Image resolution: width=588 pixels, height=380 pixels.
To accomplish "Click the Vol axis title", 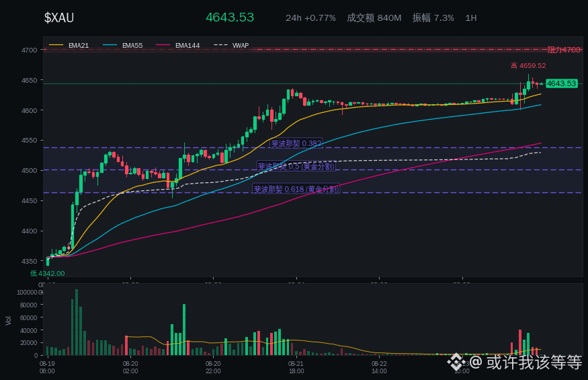I will click(8, 320).
